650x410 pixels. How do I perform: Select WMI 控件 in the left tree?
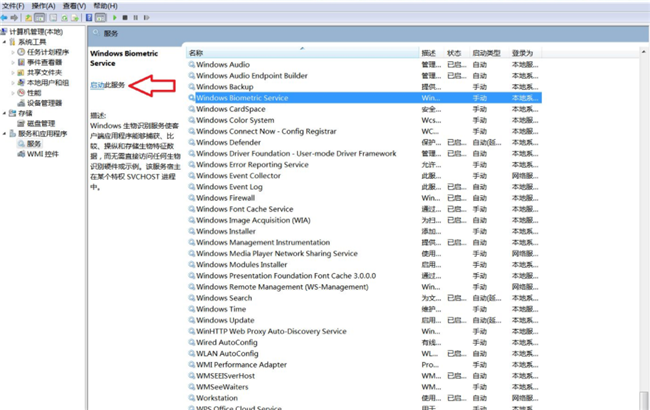[43, 154]
